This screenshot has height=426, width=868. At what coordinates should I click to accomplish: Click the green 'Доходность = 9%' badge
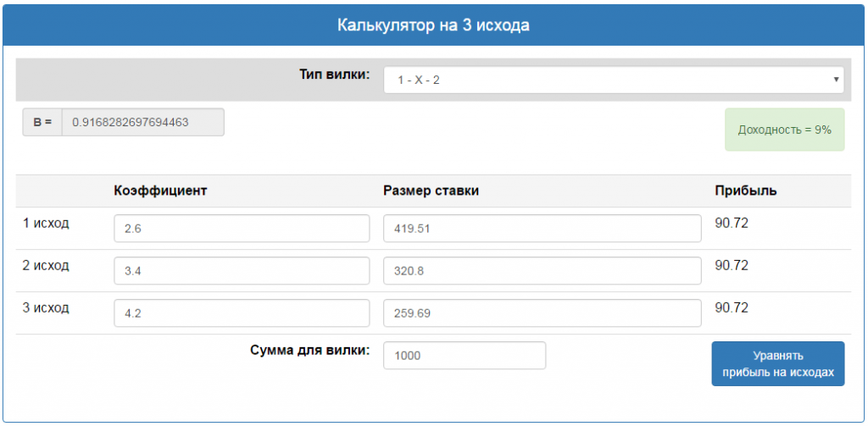[x=784, y=130]
